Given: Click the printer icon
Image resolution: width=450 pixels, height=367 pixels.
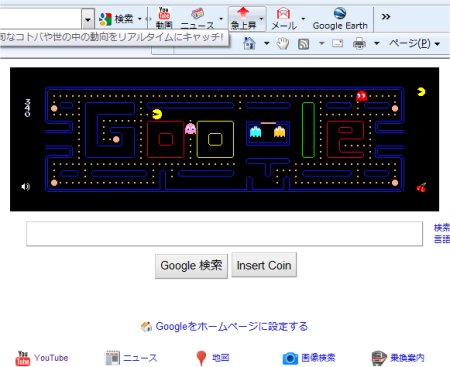Looking at the screenshot, I should click(x=359, y=43).
